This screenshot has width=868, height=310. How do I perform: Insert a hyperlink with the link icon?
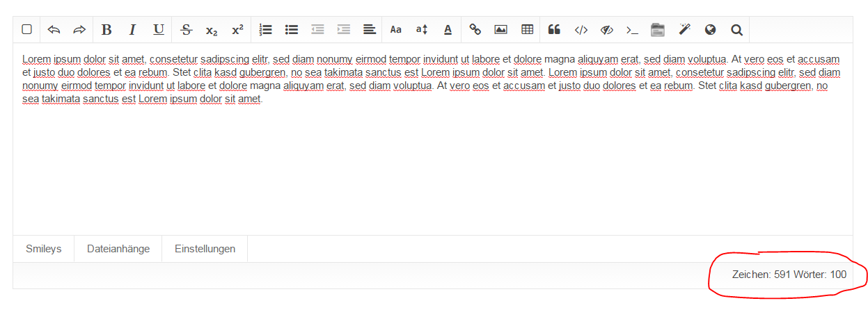pos(475,29)
